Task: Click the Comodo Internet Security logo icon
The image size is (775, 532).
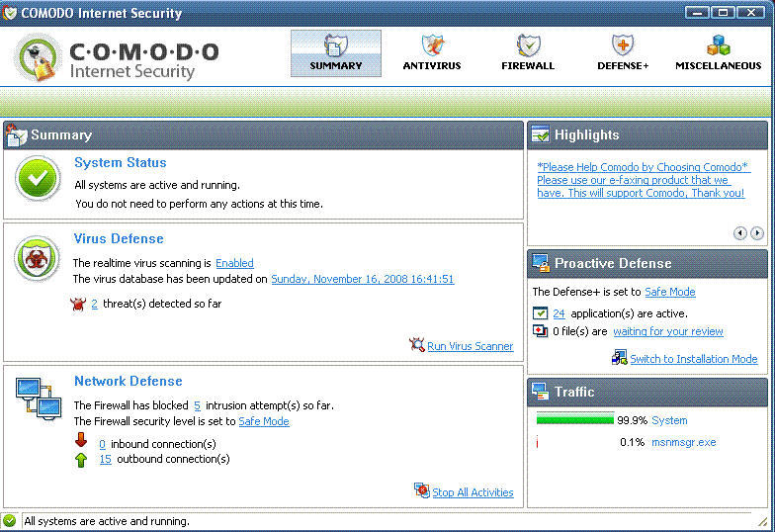Action: (37, 57)
